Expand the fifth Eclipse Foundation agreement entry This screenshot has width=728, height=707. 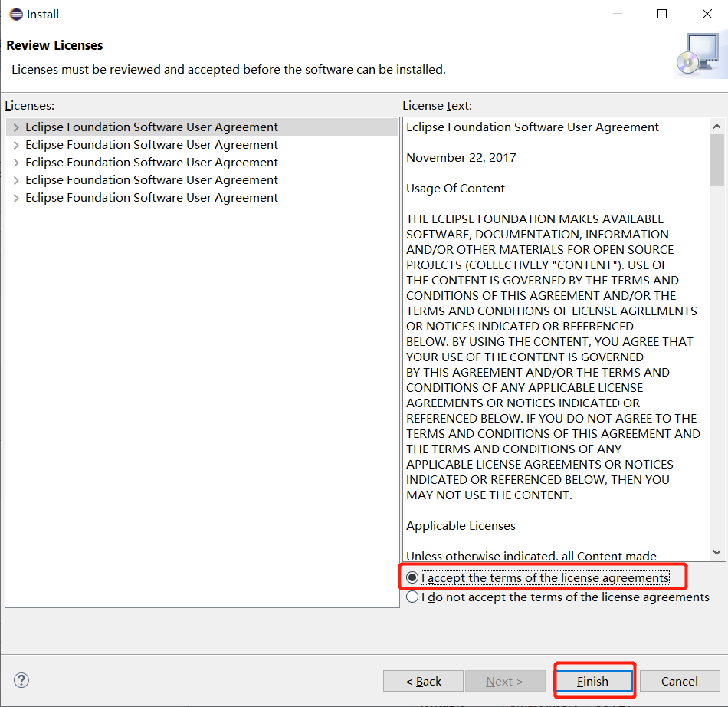(x=16, y=198)
